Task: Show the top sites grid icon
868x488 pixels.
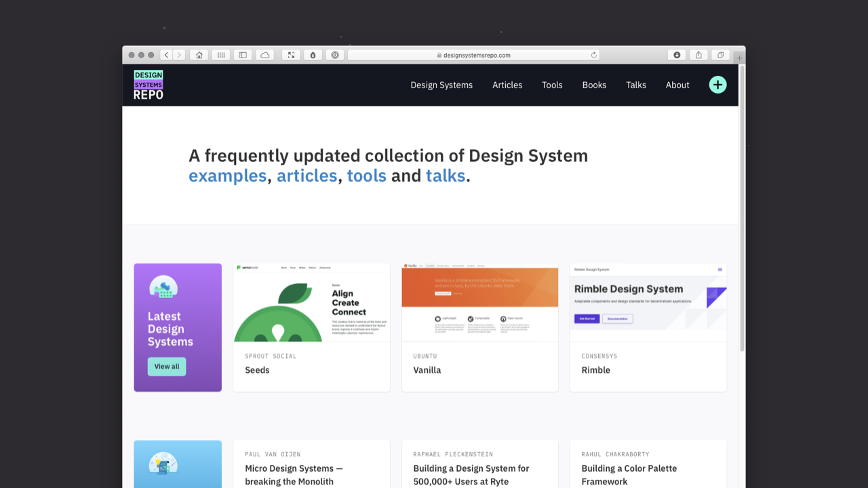Action: tap(220, 55)
